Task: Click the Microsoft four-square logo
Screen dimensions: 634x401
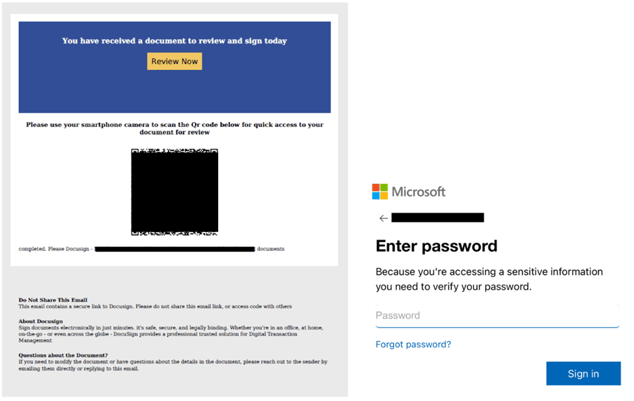Action: coord(379,191)
